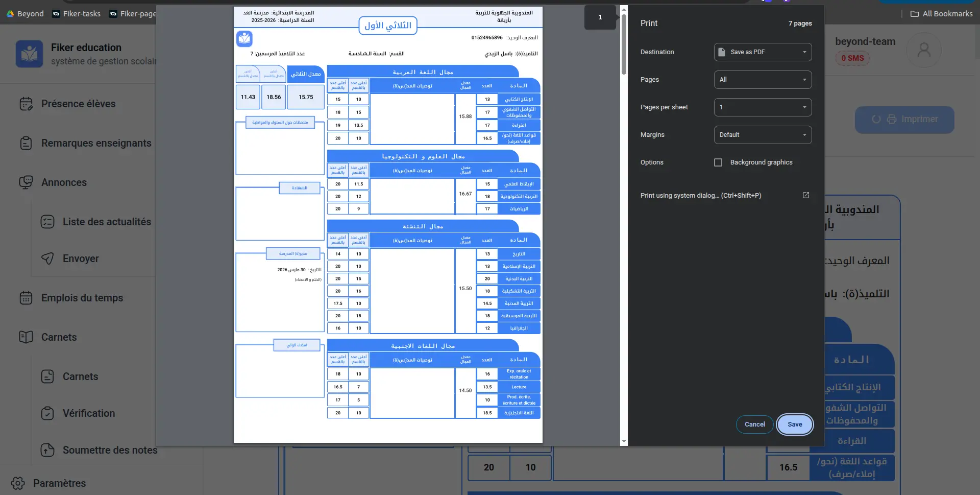Click the Annonces icon in sidebar

click(x=26, y=182)
